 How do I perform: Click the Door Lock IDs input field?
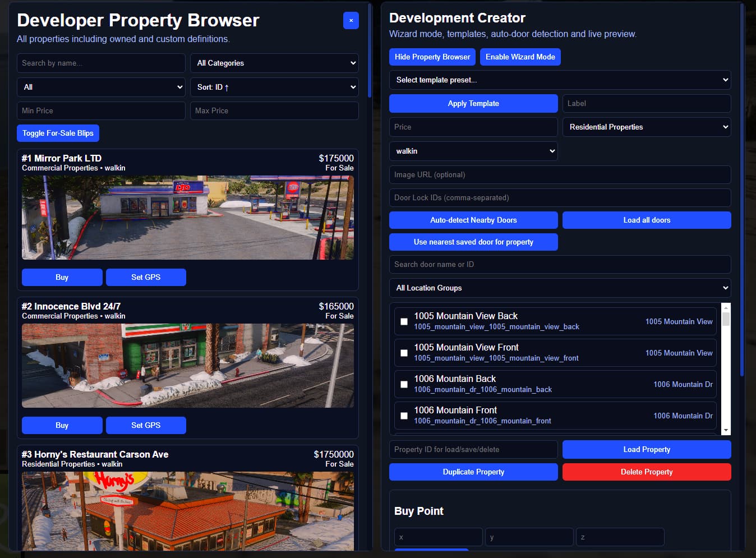pos(560,197)
